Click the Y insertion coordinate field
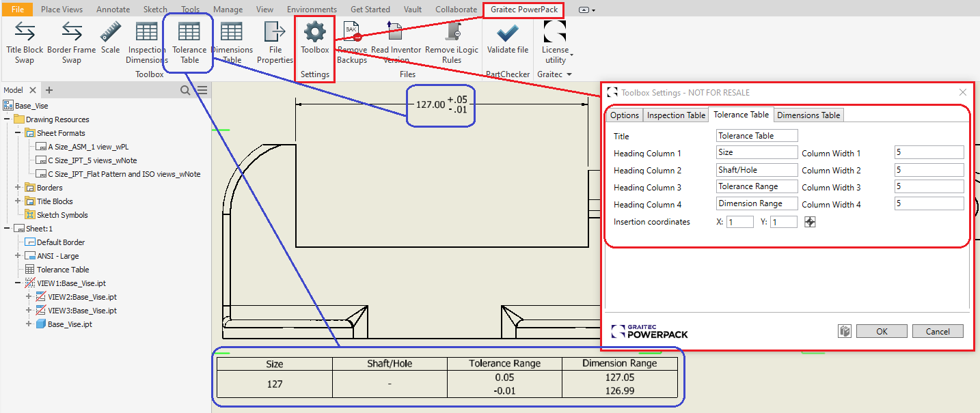 [784, 222]
